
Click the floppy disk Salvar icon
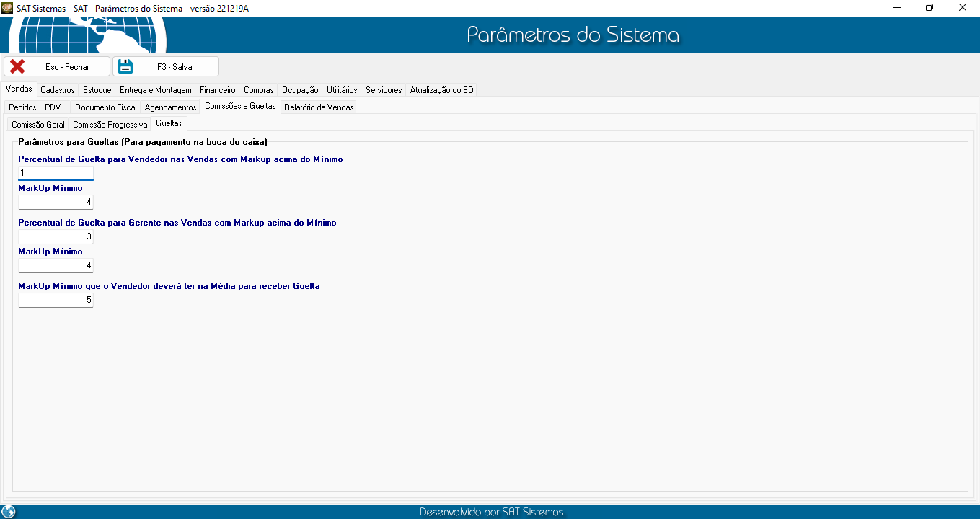pyautogui.click(x=126, y=66)
